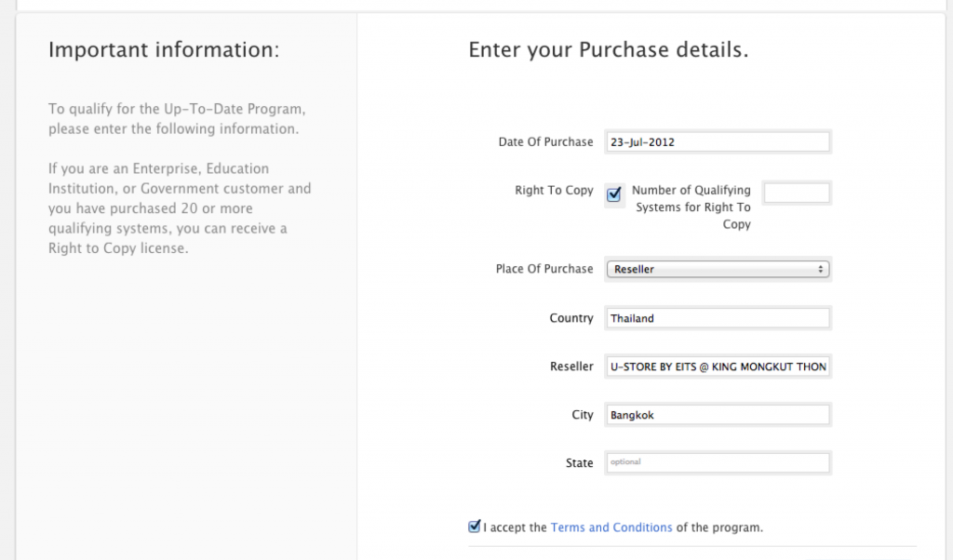Open the Terms and Conditions link

[611, 527]
